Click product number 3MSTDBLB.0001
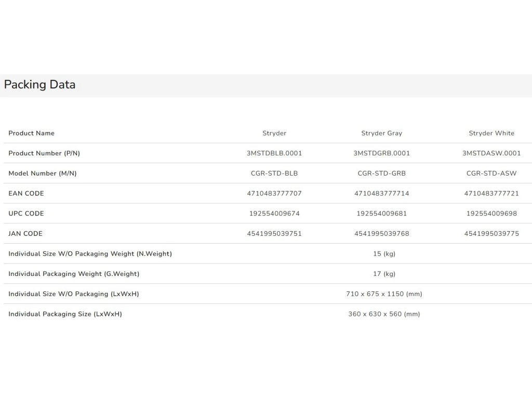The height and width of the screenshot is (399, 532). pos(274,153)
